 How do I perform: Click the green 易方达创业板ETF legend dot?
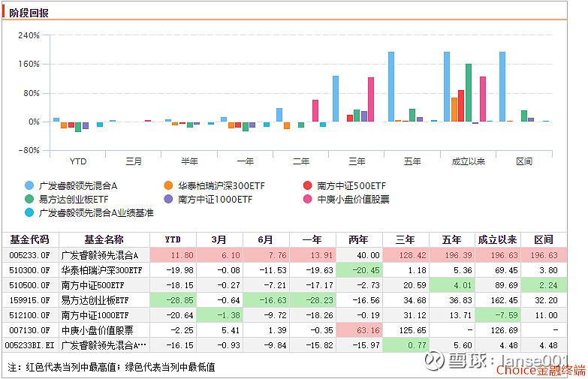coord(29,199)
